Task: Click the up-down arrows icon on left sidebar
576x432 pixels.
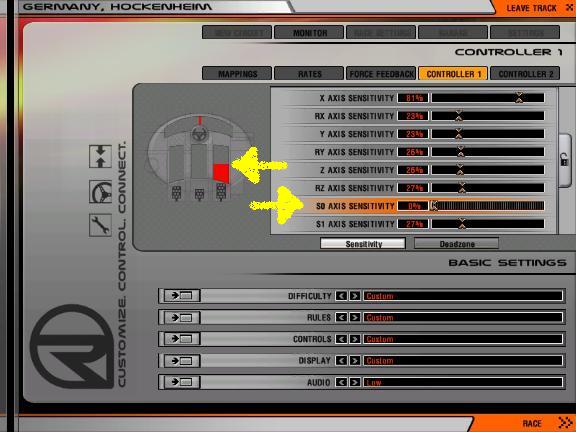Action: 100,156
